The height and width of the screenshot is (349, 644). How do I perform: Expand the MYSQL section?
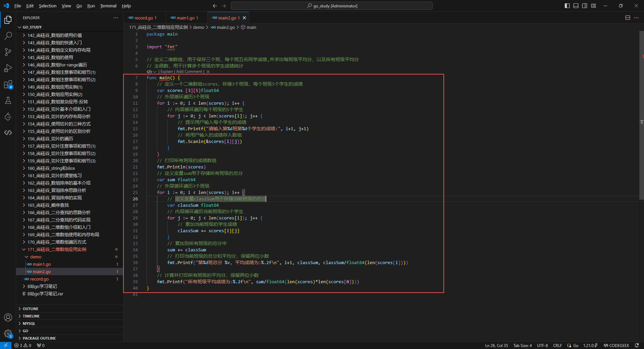tap(70, 323)
